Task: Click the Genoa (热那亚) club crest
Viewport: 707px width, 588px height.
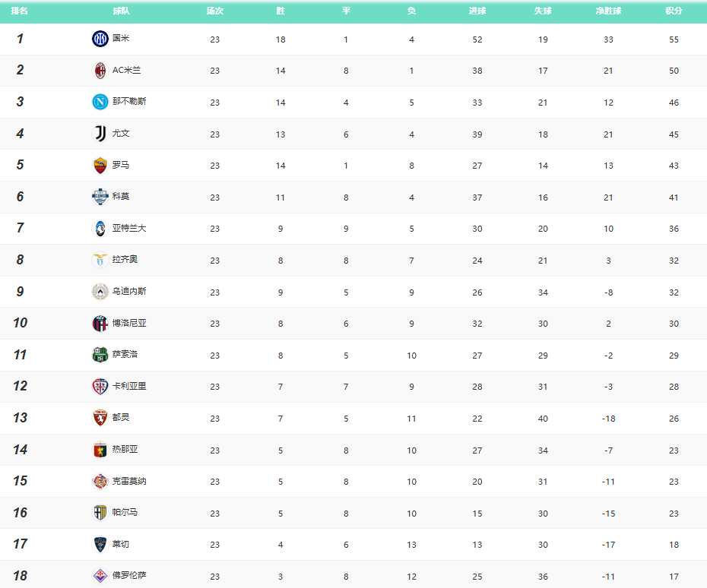Action: [x=100, y=450]
